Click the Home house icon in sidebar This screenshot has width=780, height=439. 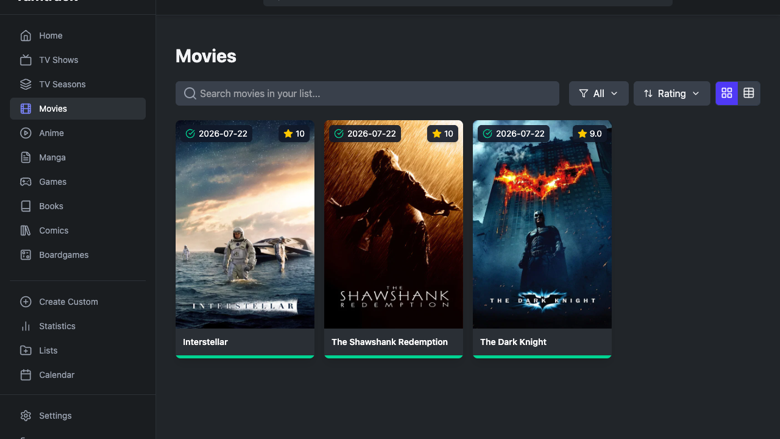25,36
